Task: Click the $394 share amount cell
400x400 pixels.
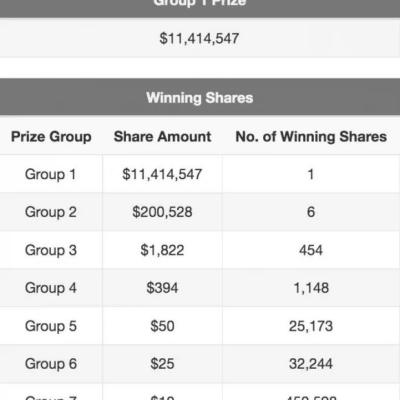Action: tap(162, 288)
